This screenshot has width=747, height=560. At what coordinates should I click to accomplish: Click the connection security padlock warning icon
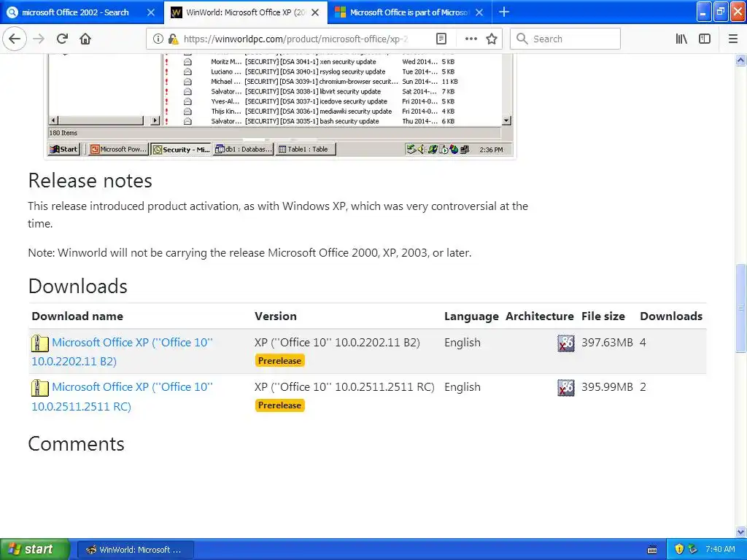[174, 39]
